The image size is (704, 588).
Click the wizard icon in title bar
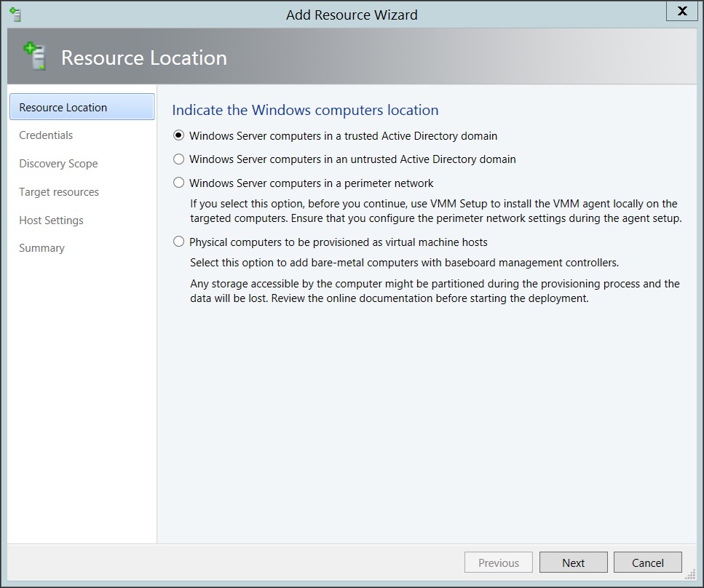tap(15, 15)
